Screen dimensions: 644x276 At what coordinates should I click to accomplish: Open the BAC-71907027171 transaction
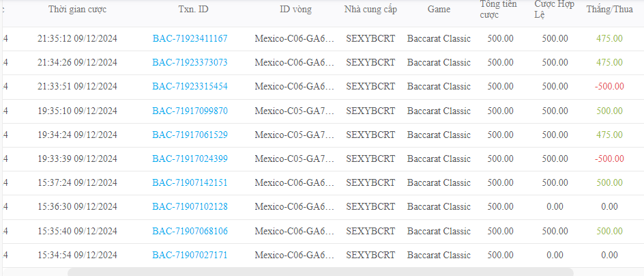pos(190,255)
